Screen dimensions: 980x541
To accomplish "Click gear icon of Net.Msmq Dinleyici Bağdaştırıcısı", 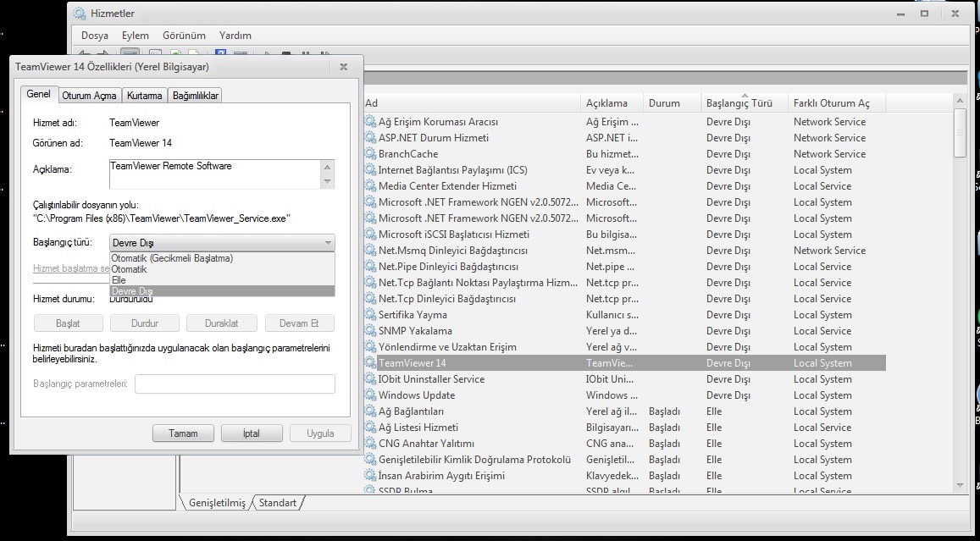I will point(371,251).
